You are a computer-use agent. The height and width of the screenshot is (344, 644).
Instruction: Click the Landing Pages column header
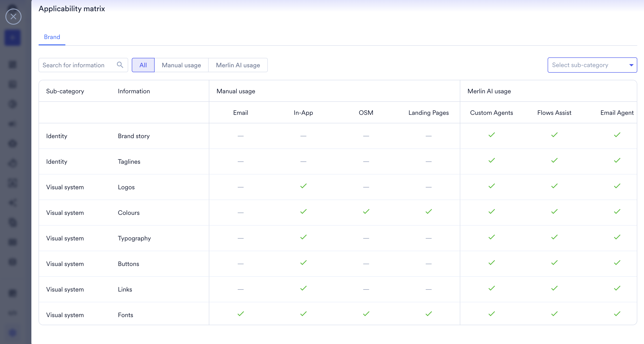click(x=428, y=113)
